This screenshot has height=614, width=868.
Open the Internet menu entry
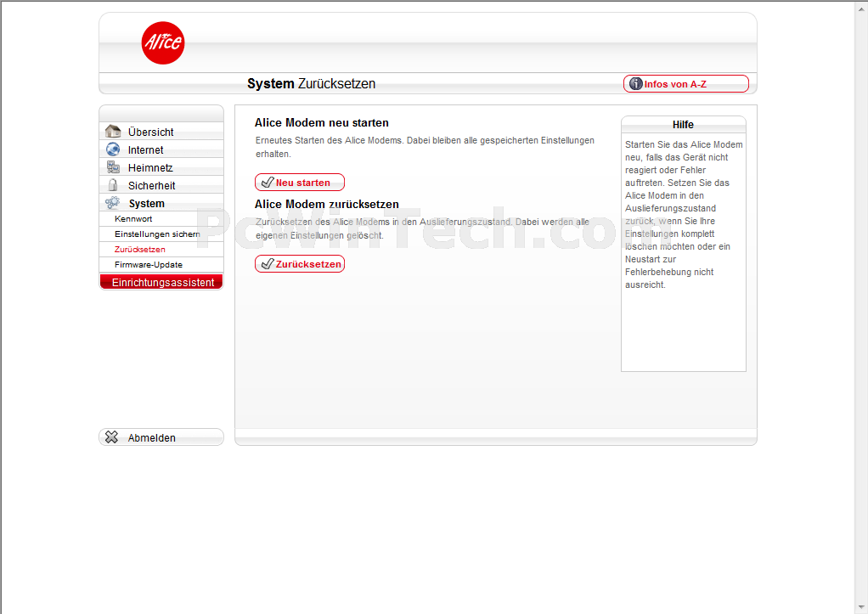coord(161,149)
